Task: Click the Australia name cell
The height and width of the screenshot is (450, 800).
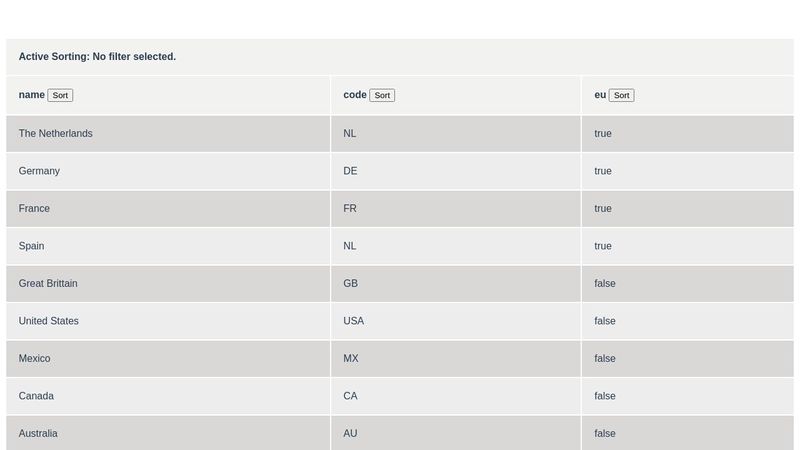Action: (38, 434)
